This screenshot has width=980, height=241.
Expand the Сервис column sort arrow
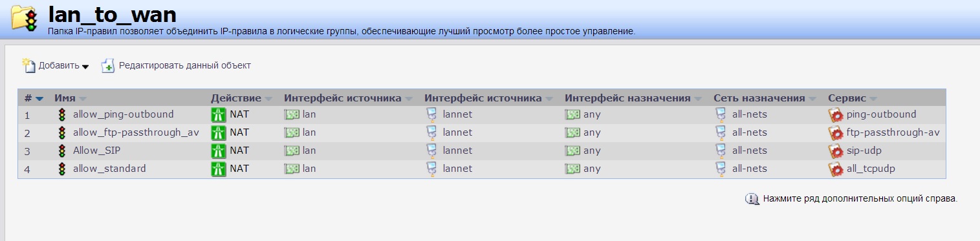(x=873, y=99)
